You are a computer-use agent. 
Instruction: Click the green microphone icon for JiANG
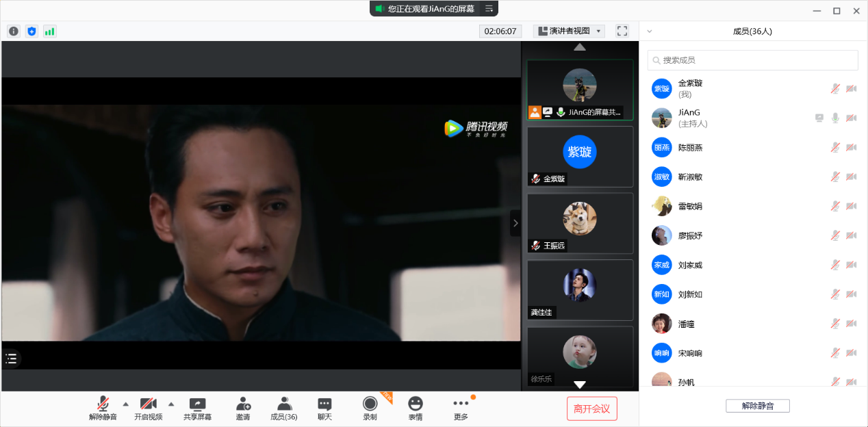[835, 118]
